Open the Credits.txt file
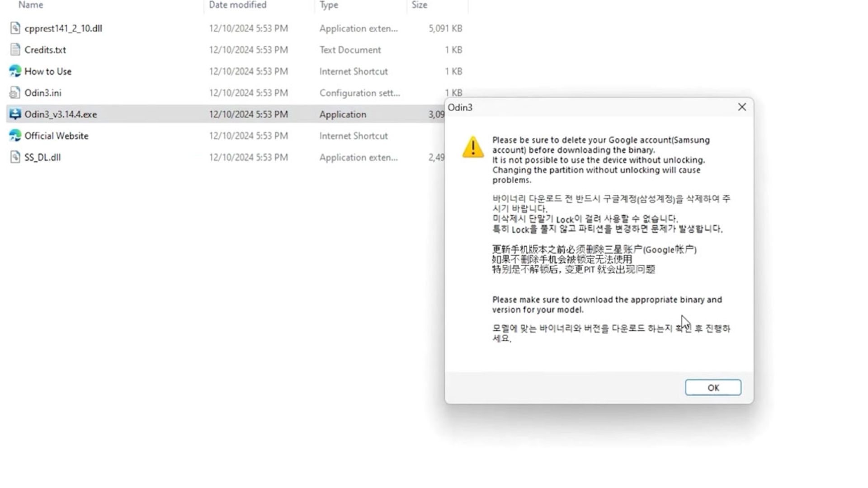The width and height of the screenshot is (868, 488). click(44, 49)
